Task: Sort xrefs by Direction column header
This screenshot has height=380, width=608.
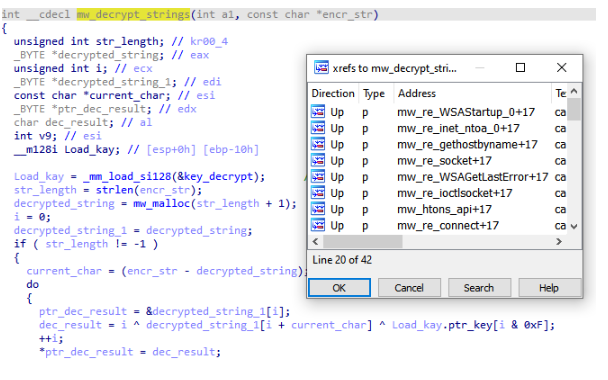Action: coord(333,93)
